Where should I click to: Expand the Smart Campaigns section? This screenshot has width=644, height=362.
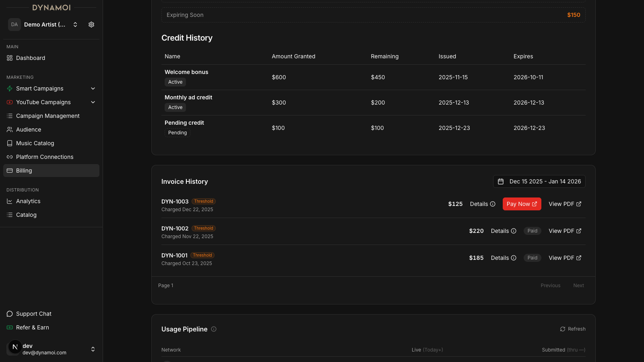click(93, 88)
